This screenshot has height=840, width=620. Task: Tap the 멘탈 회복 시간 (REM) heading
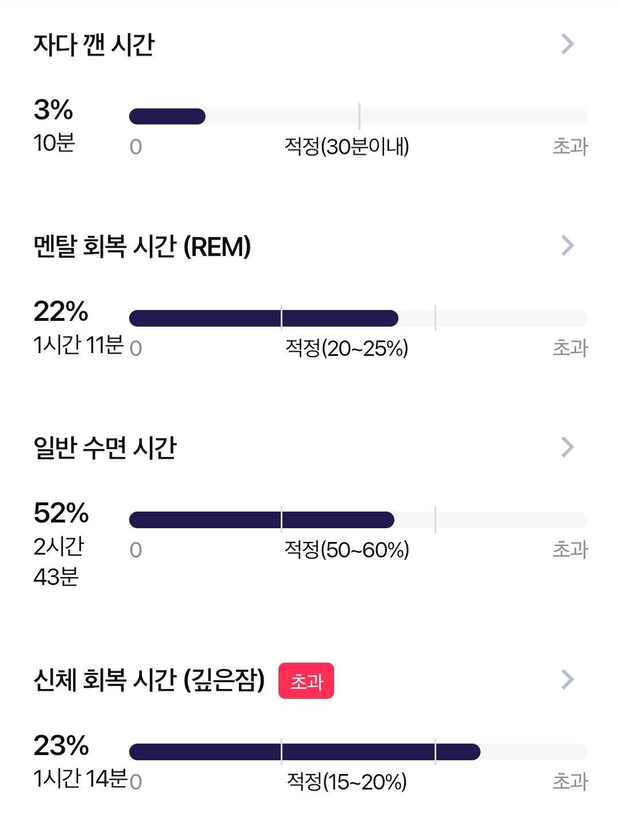click(x=142, y=246)
